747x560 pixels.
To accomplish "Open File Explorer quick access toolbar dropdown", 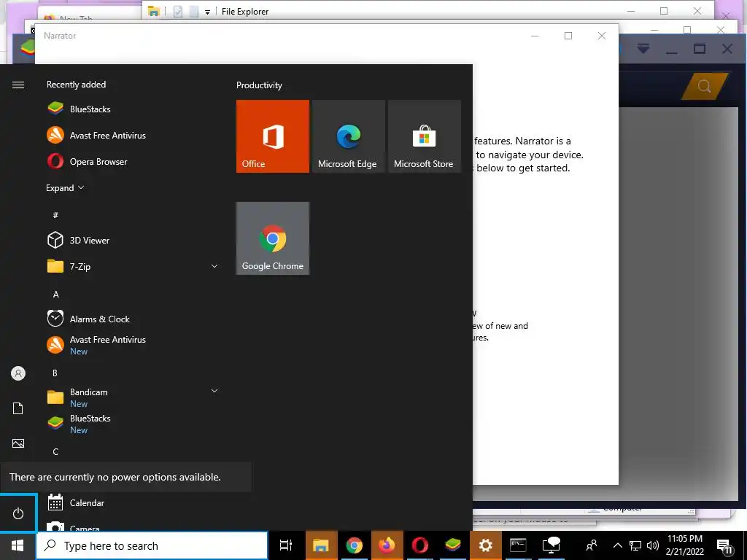I will [207, 12].
